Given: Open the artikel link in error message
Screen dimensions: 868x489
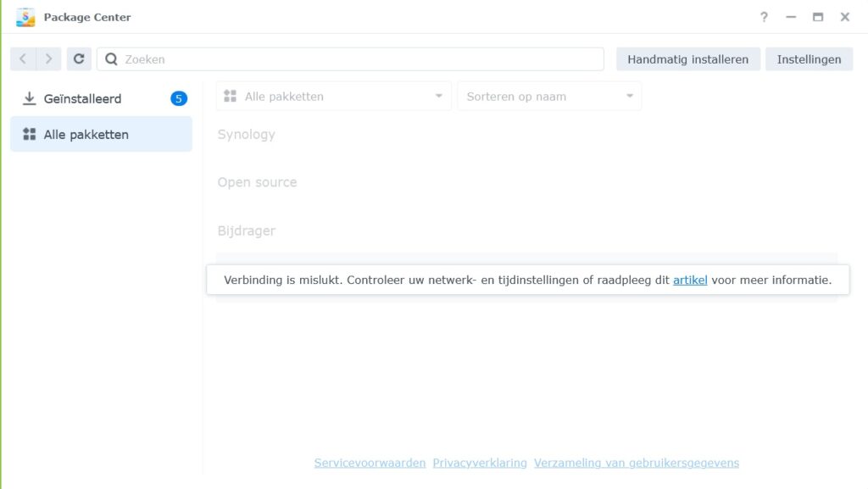Looking at the screenshot, I should pos(690,280).
